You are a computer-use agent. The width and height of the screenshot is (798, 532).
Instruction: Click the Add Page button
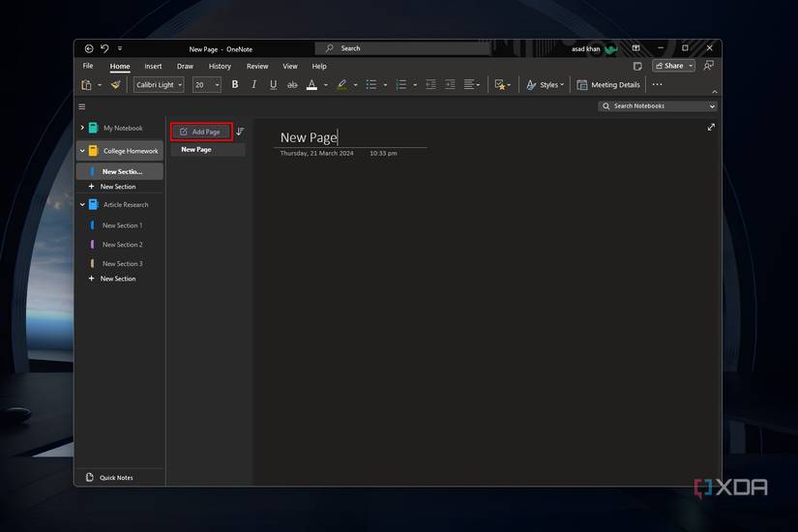[x=201, y=132]
